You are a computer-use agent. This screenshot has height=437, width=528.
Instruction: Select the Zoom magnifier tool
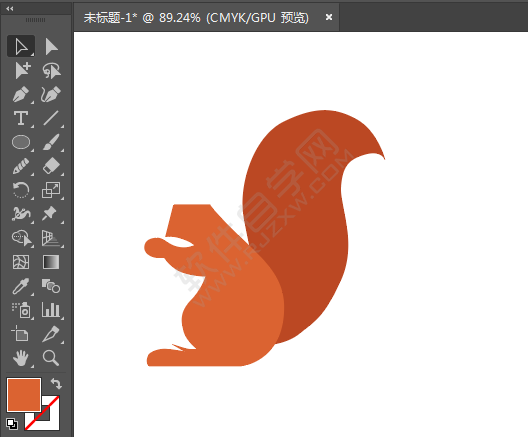pos(51,358)
